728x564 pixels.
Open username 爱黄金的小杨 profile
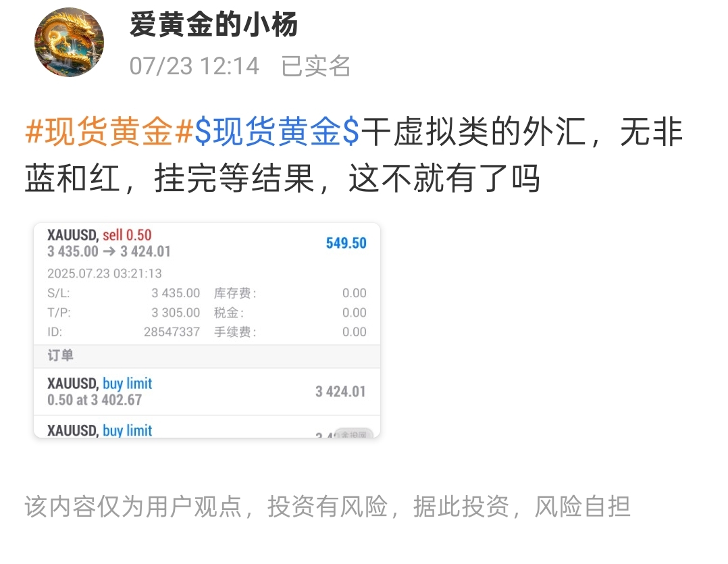[x=213, y=24]
